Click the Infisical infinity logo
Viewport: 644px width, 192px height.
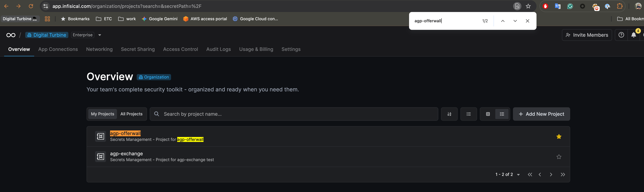pyautogui.click(x=11, y=35)
